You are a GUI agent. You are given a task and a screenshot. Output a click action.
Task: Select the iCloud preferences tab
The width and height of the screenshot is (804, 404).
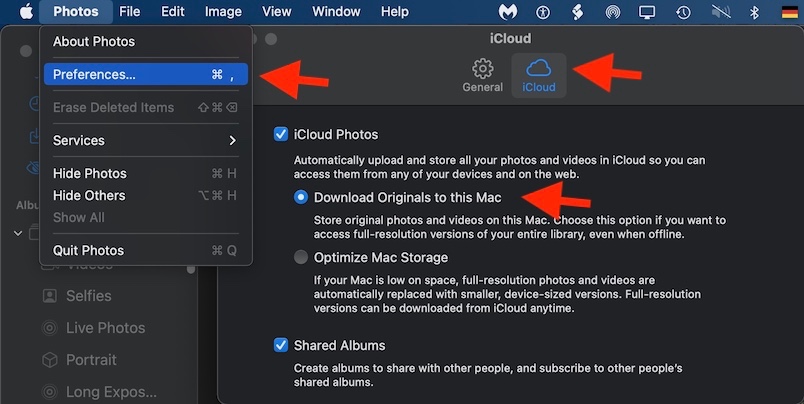(539, 75)
